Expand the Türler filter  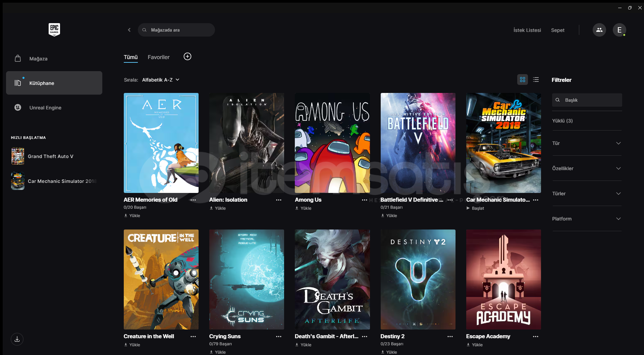587,194
